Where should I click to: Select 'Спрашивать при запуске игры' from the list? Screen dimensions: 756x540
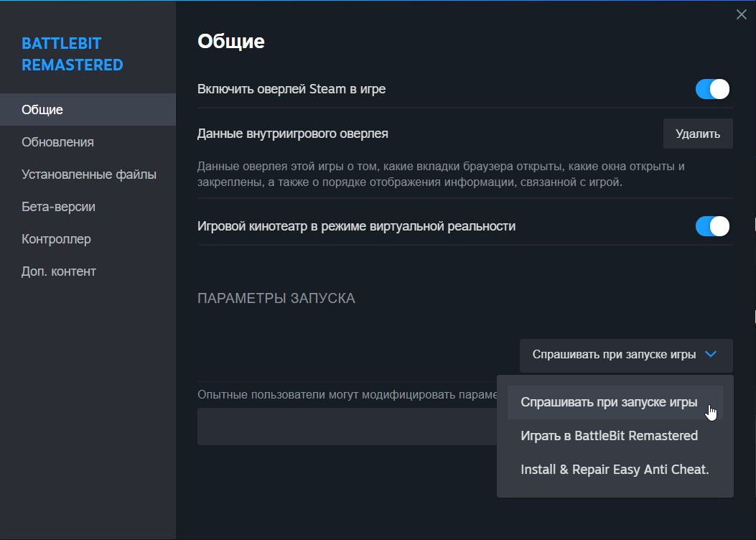coord(609,402)
